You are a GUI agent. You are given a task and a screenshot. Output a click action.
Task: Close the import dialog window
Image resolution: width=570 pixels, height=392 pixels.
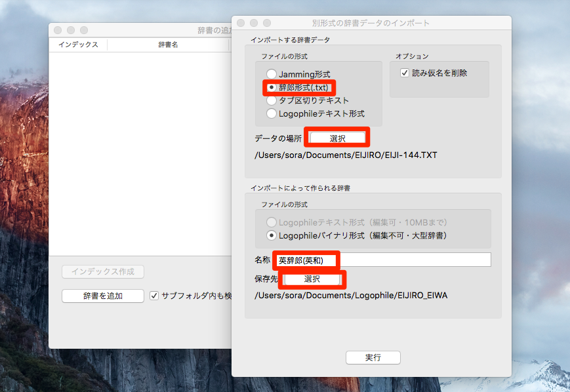point(241,23)
